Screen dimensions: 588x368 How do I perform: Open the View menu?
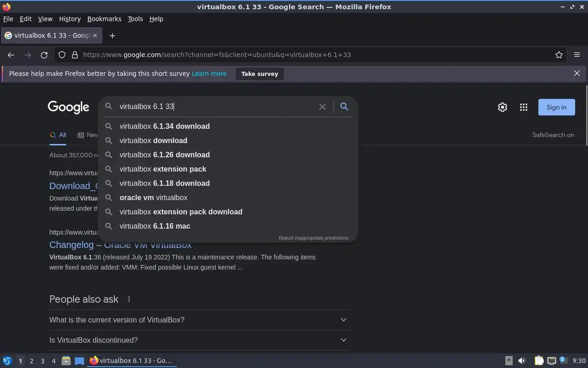click(x=45, y=19)
